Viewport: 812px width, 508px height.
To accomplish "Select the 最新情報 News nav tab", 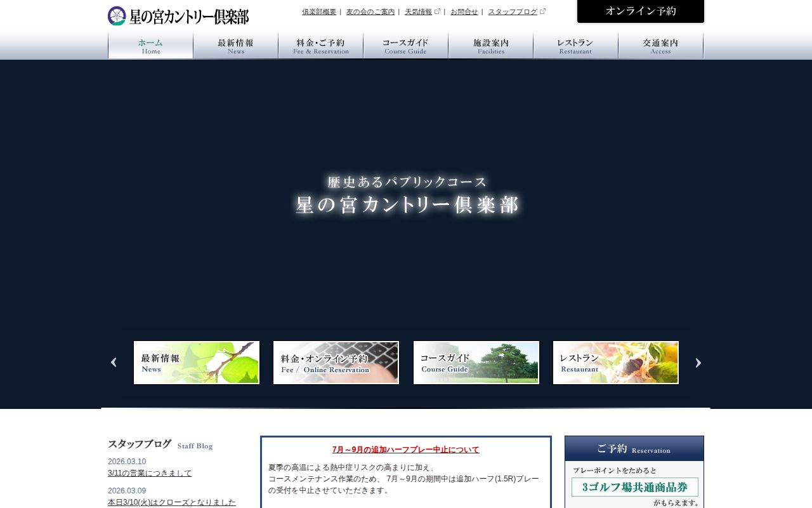I will 236,46.
